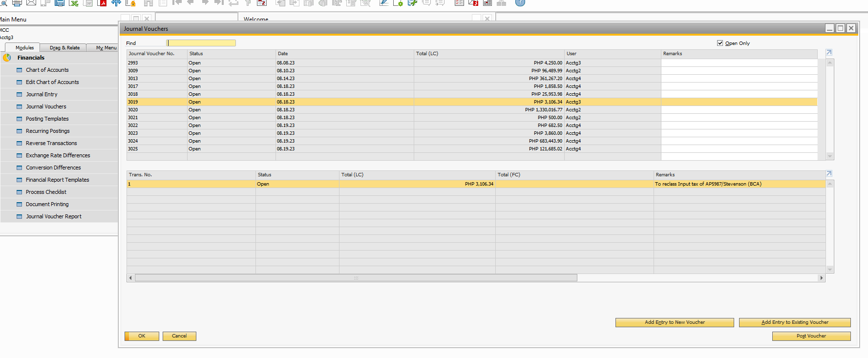Select journal voucher number 3013
The image size is (868, 358).
point(157,79)
